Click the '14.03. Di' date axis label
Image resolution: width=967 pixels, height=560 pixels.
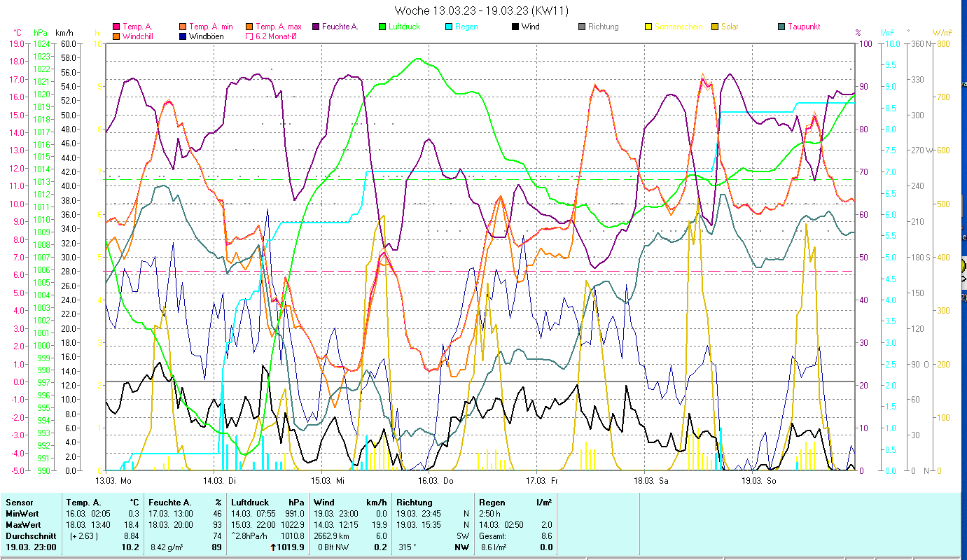[220, 481]
